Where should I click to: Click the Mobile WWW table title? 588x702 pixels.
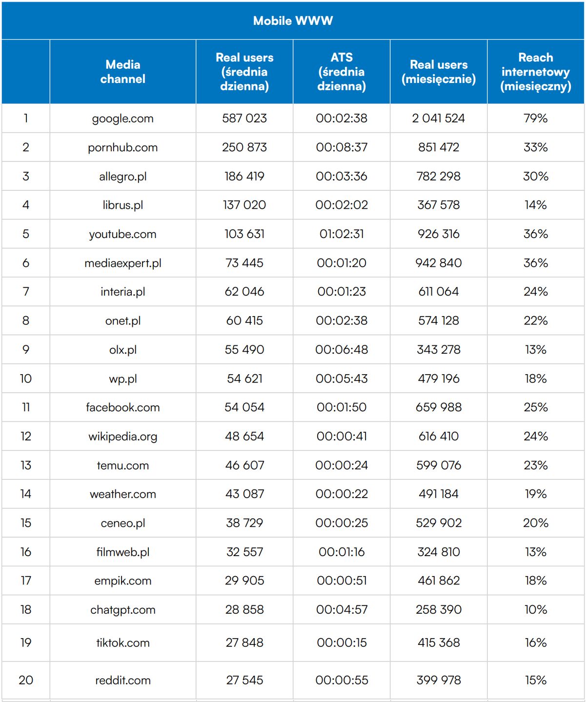pos(293,20)
